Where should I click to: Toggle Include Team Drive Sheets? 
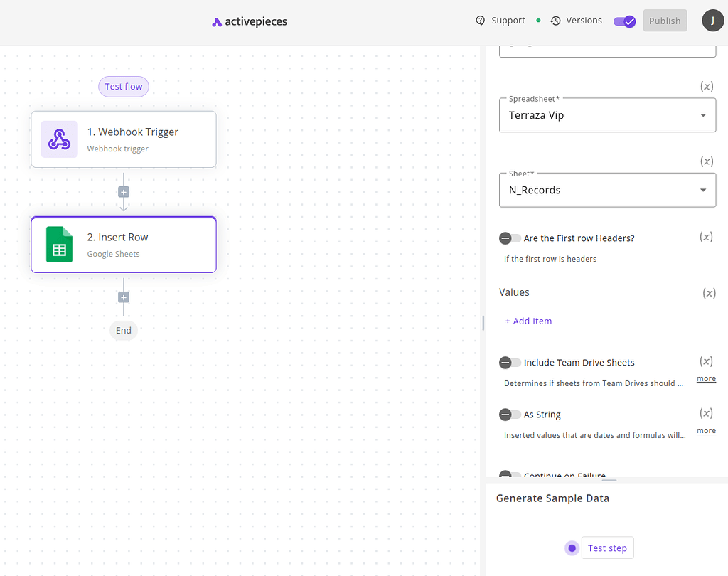click(x=510, y=363)
